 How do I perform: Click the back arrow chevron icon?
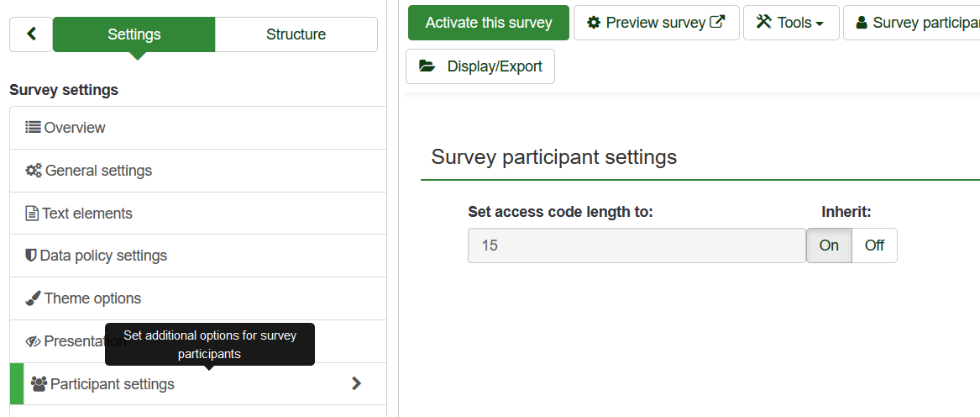coord(31,34)
